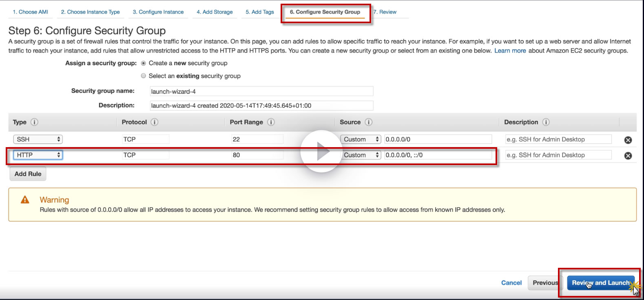Delete the HTTP rule using its X icon

pyautogui.click(x=628, y=155)
